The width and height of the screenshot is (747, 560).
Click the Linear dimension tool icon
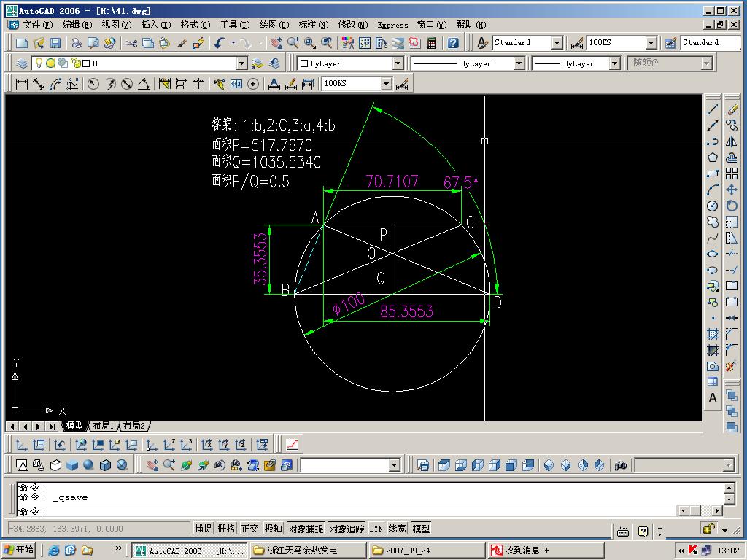point(21,84)
